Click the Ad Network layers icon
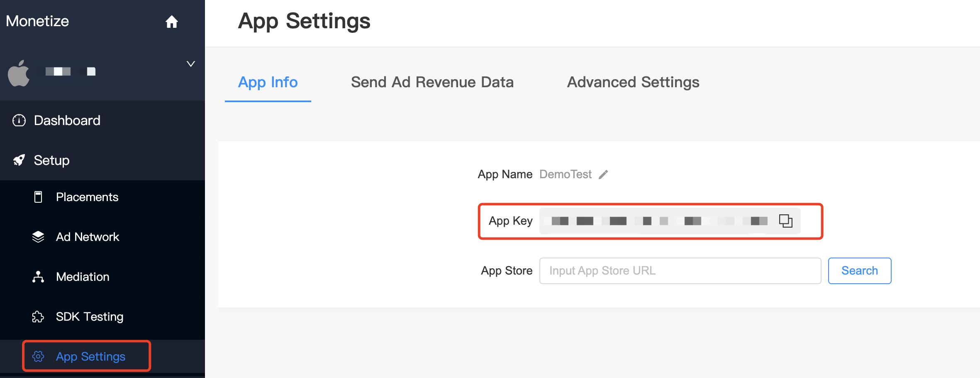Image resolution: width=980 pixels, height=378 pixels. pos(38,237)
